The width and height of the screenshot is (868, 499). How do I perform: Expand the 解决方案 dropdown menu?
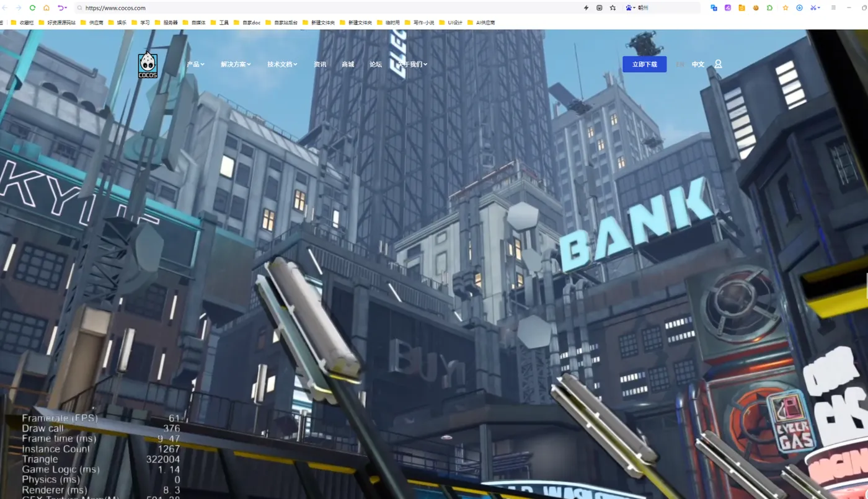pyautogui.click(x=236, y=64)
